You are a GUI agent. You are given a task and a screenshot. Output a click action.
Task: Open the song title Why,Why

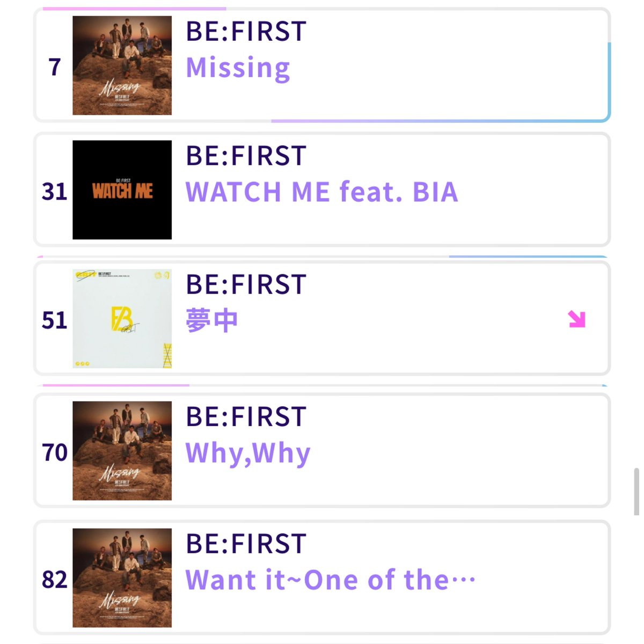click(248, 453)
